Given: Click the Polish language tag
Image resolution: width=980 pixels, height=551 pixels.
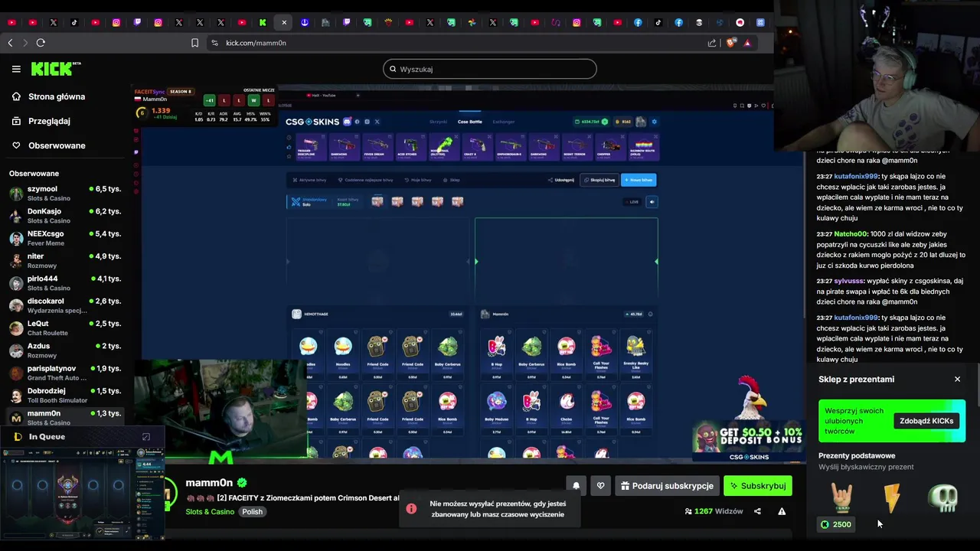Looking at the screenshot, I should click(253, 511).
